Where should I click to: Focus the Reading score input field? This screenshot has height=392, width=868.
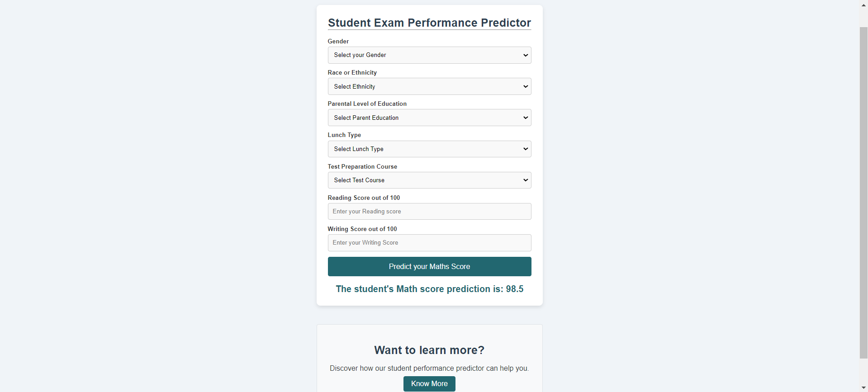[429, 212]
